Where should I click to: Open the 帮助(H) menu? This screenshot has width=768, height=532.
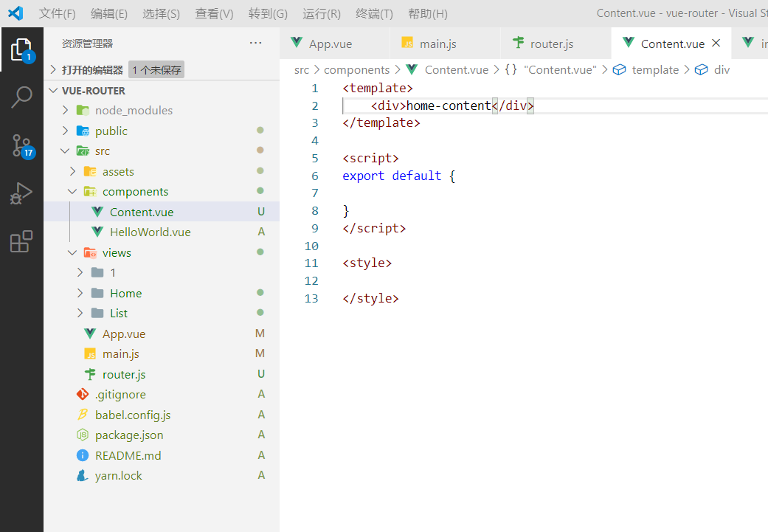click(x=428, y=14)
